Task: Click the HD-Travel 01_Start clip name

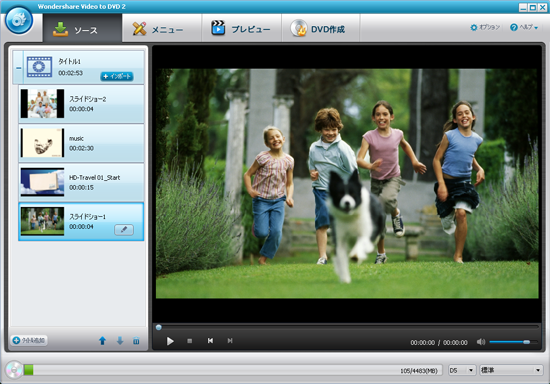Action: 94,177
